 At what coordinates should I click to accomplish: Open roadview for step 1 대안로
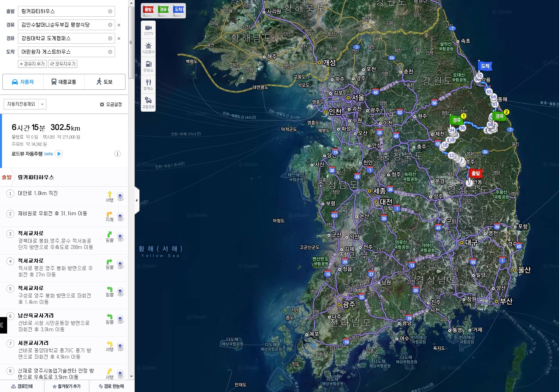coord(120,196)
